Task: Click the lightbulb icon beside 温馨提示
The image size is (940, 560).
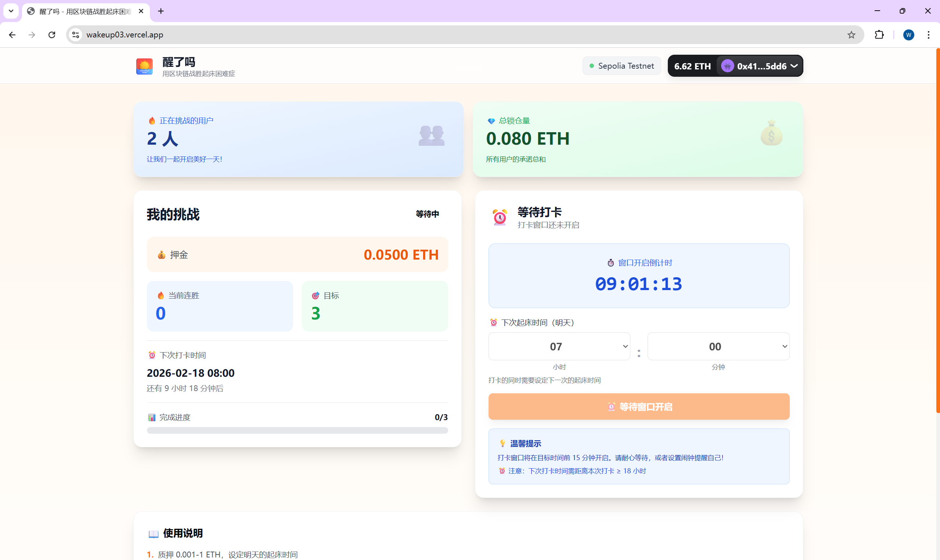Action: 502,443
